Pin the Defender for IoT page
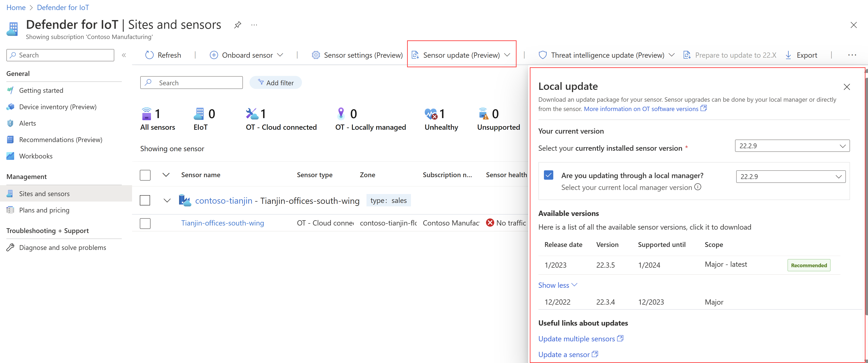The width and height of the screenshot is (868, 363). [x=238, y=25]
